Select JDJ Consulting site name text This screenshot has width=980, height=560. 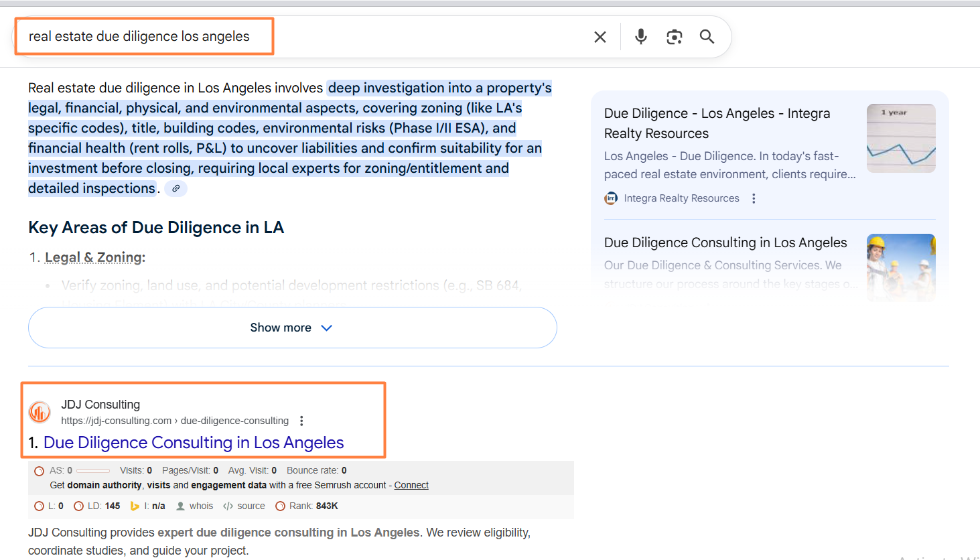(100, 405)
